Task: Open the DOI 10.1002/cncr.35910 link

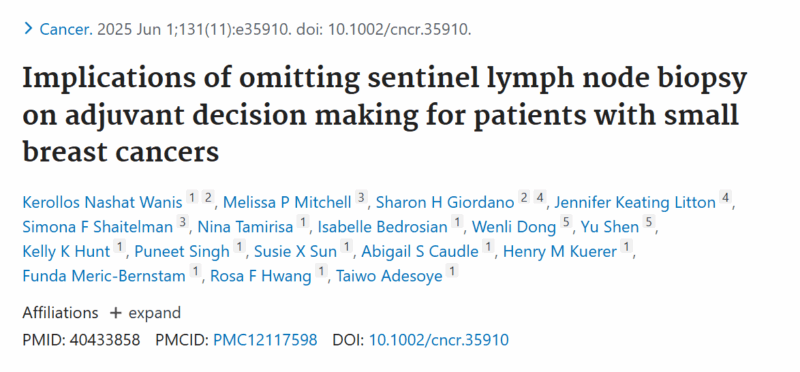Action: pyautogui.click(x=439, y=340)
